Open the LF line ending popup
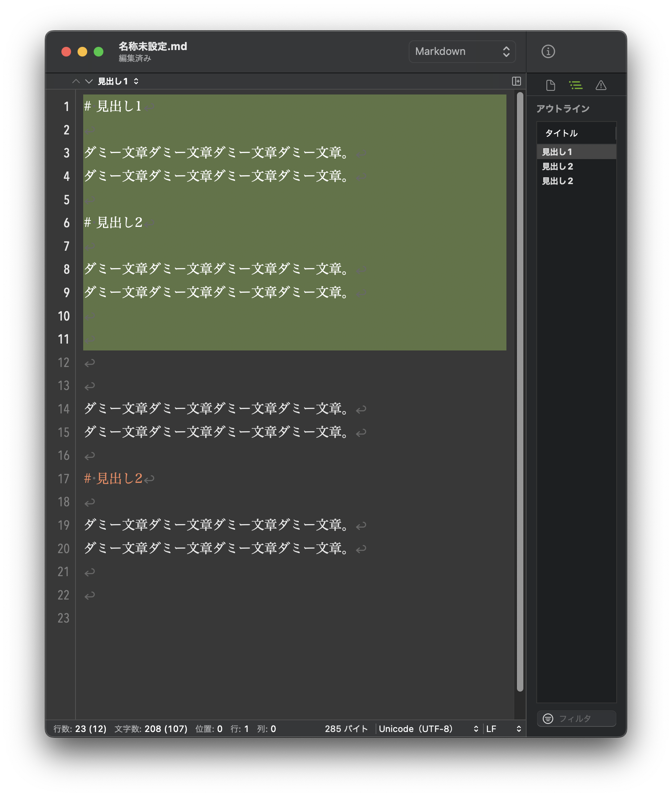This screenshot has width=672, height=797. click(x=504, y=729)
